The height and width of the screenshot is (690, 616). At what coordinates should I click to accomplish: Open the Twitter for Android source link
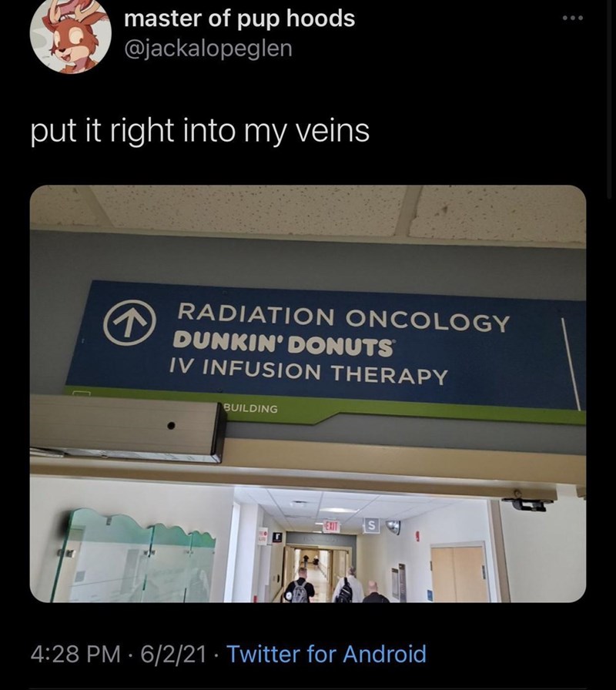point(326,654)
